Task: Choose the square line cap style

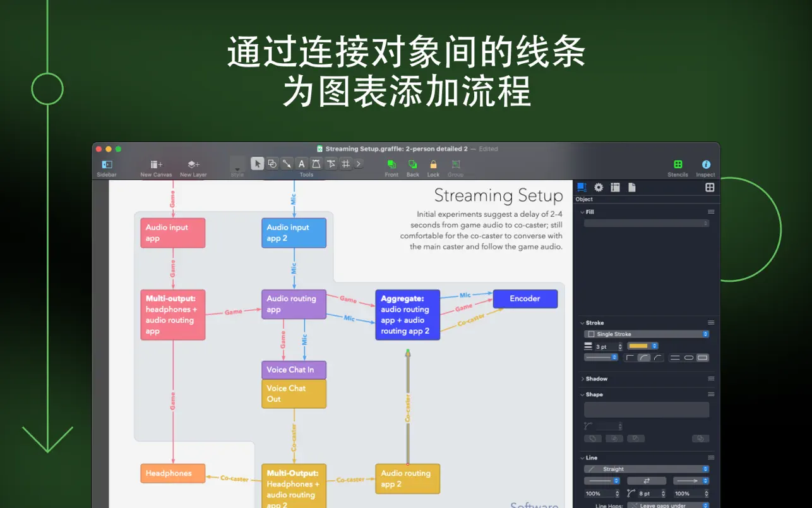Action: (x=703, y=358)
